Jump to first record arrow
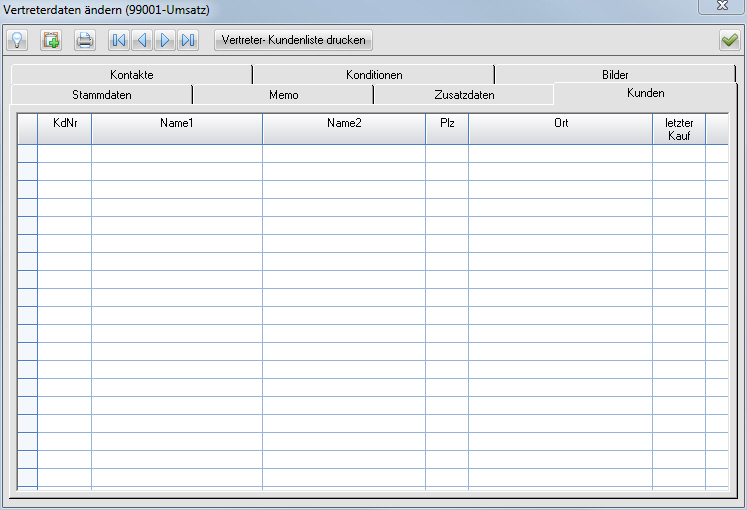The height and width of the screenshot is (510, 747). tap(119, 40)
